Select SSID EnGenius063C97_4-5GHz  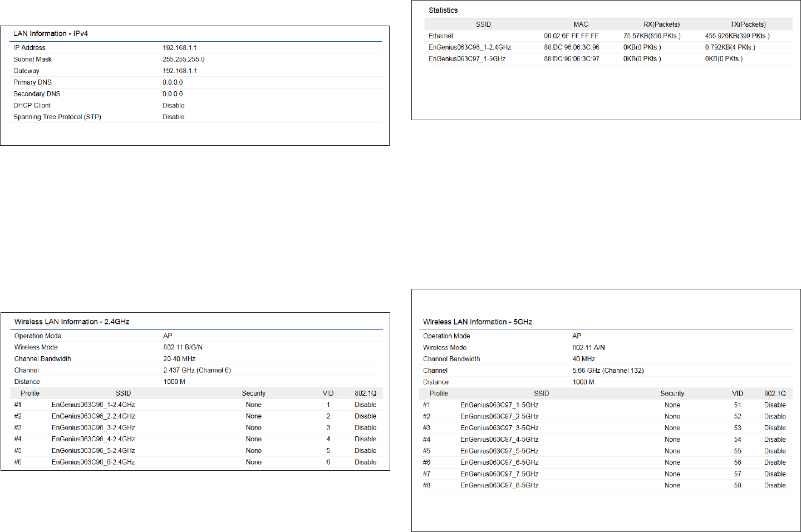pyautogui.click(x=499, y=440)
